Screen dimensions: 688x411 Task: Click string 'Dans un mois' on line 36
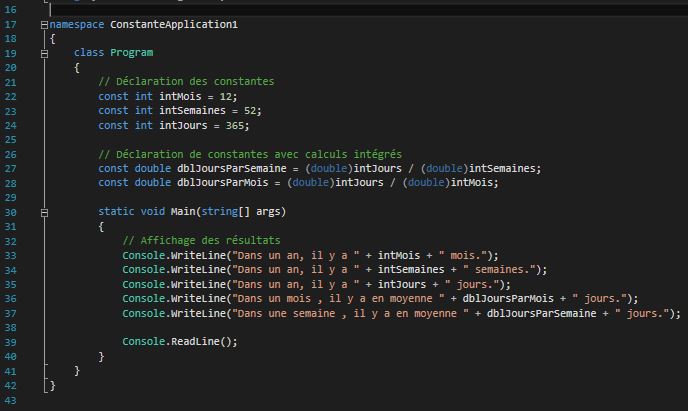[274, 298]
